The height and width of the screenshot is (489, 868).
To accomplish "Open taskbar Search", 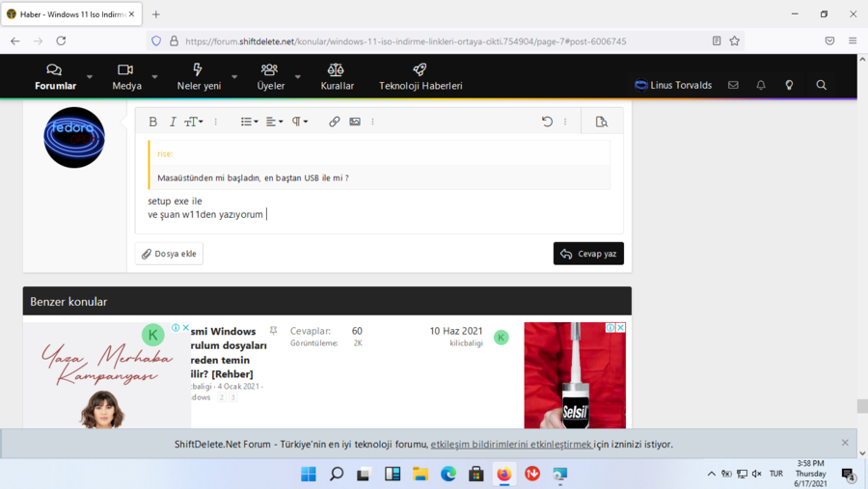I will pyautogui.click(x=337, y=474).
